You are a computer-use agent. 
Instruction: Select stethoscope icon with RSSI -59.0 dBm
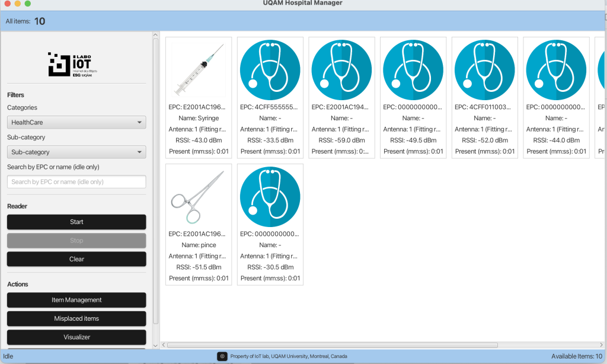[x=341, y=70]
